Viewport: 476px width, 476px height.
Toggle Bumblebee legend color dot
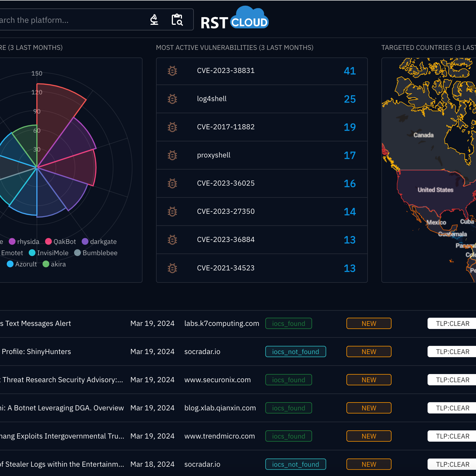(x=77, y=253)
